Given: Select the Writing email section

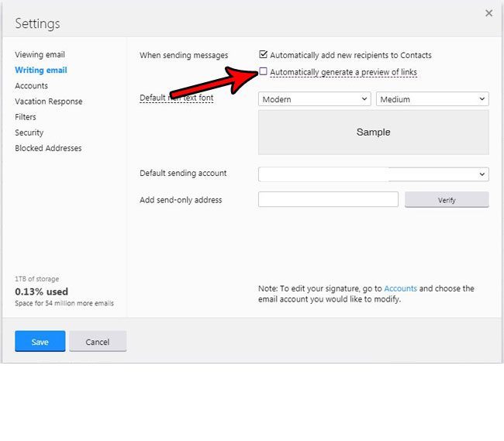Looking at the screenshot, I should pos(41,71).
